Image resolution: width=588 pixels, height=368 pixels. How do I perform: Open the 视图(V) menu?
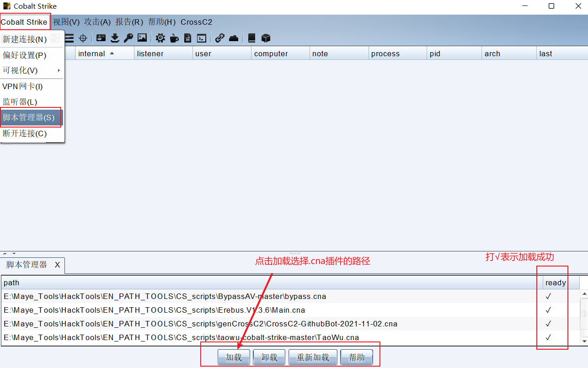(x=66, y=22)
